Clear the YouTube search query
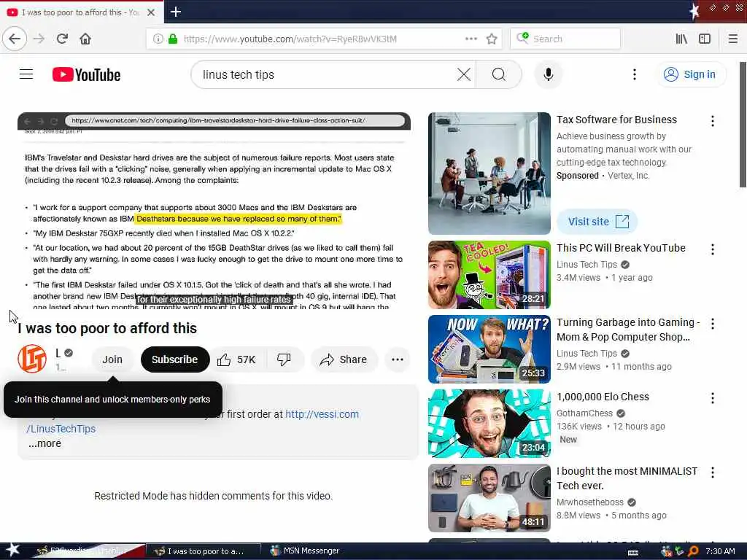This screenshot has width=747, height=560. [463, 74]
